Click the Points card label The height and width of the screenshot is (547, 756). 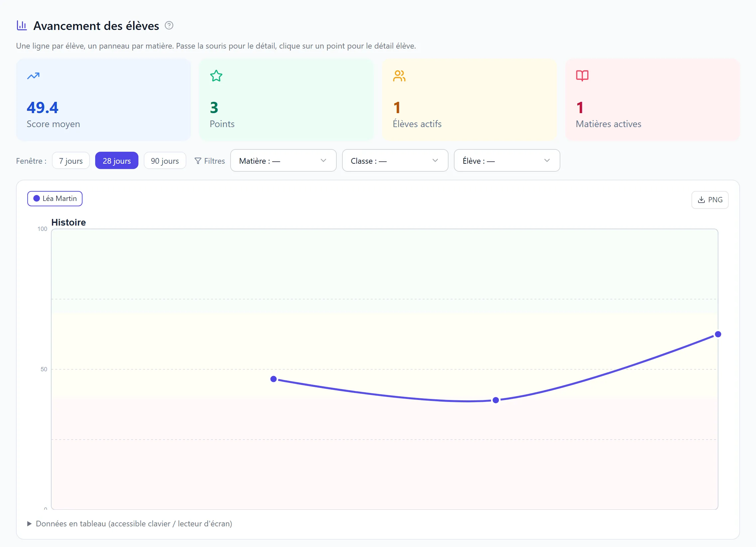click(x=222, y=124)
